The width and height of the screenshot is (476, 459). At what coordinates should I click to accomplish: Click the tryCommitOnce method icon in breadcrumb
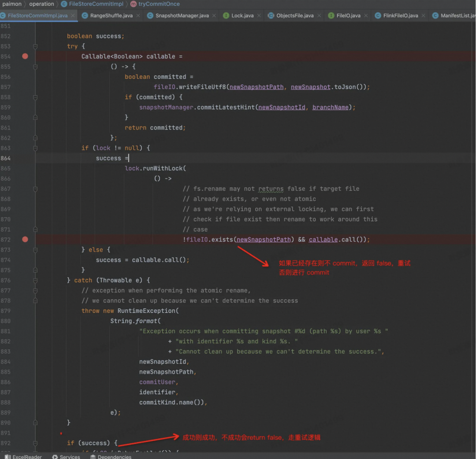click(x=134, y=4)
